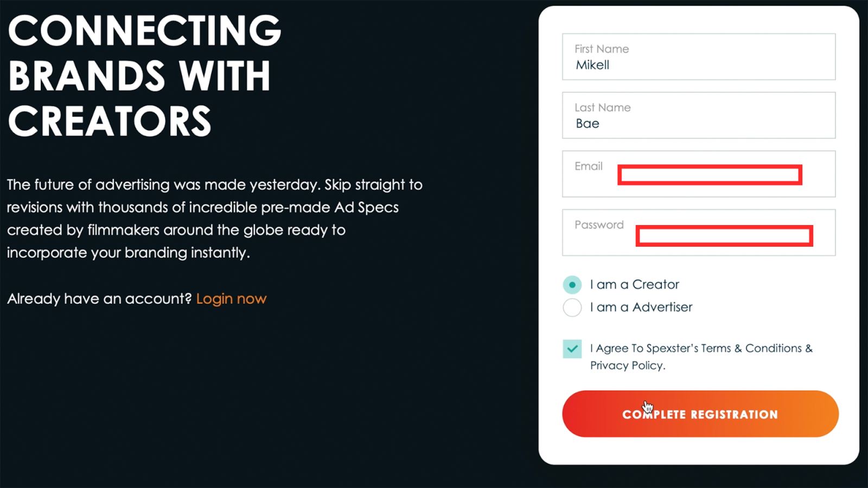Viewport: 868px width, 488px height.
Task: Click the "Connecting Brands with Creators" heading
Action: pyautogui.click(x=144, y=75)
